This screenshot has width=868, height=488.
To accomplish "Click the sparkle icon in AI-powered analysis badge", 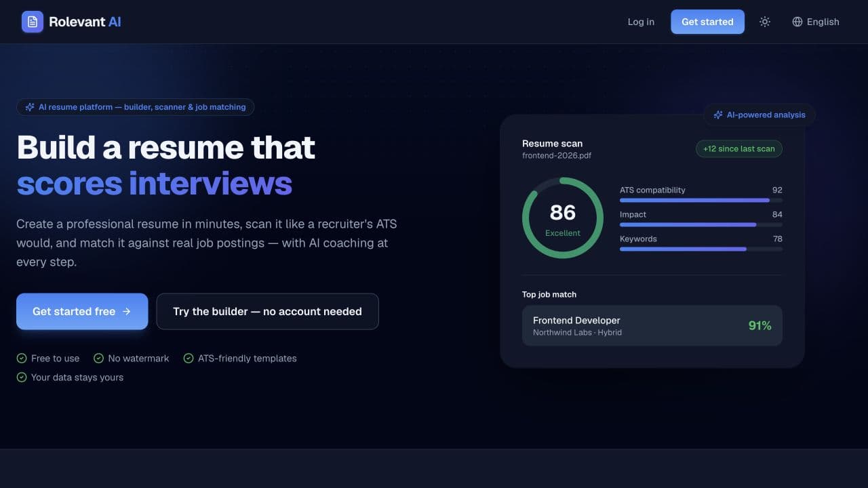I will (x=718, y=115).
